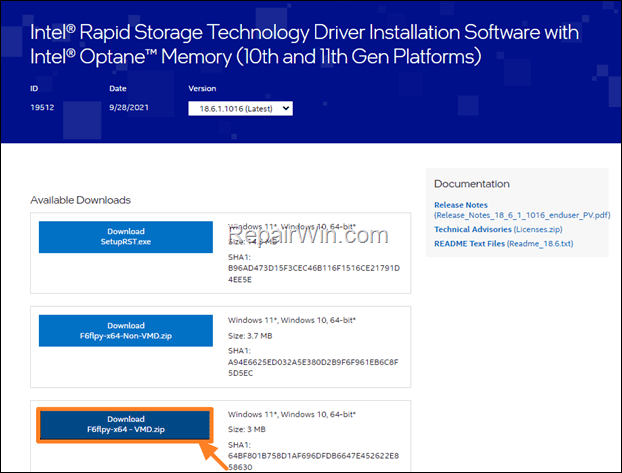Download F6flpy-x64 - VMD.zip

[x=125, y=424]
